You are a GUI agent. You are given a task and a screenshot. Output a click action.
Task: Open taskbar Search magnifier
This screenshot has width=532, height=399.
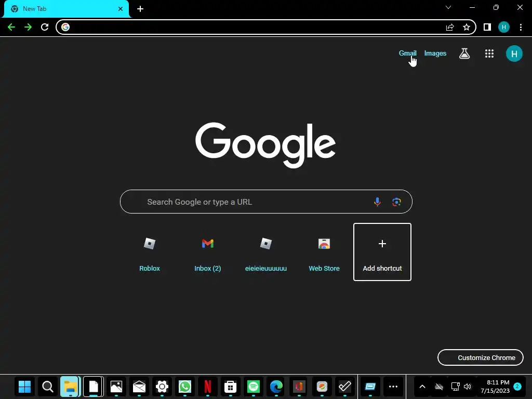48,387
